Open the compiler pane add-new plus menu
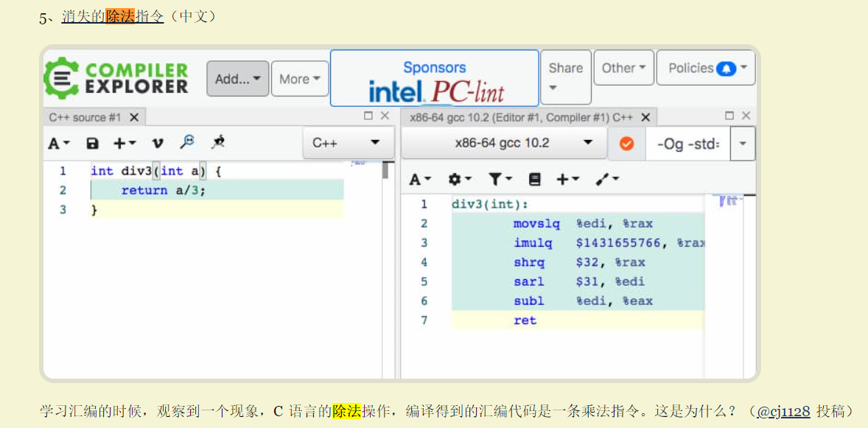Viewport: 868px width, 428px height. [568, 180]
